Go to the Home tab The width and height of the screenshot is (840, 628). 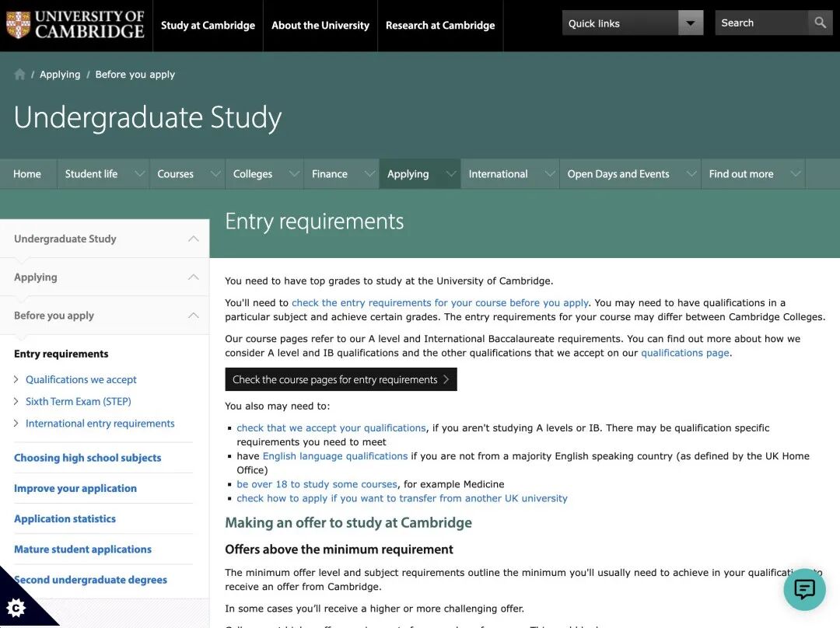[x=27, y=173]
